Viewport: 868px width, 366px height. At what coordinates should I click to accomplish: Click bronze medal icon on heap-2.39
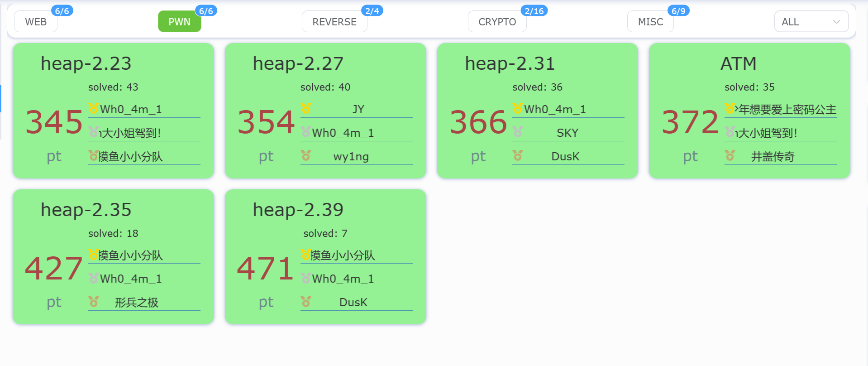[306, 301]
